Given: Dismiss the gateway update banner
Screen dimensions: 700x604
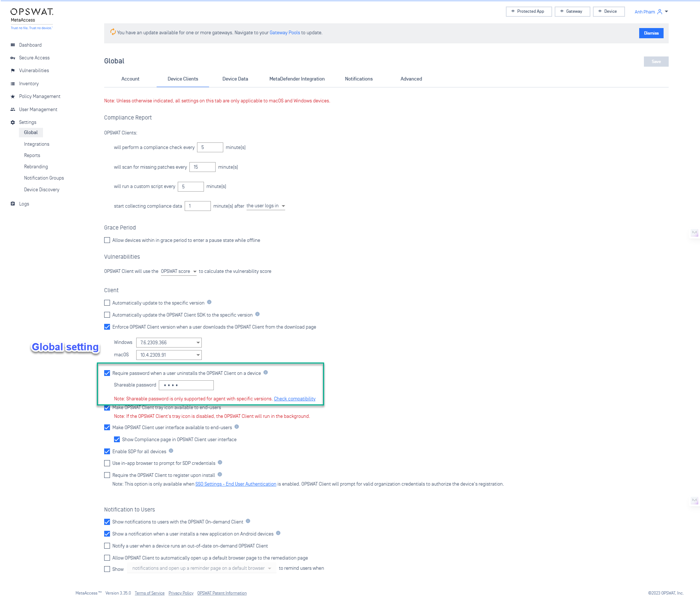Looking at the screenshot, I should [x=651, y=33].
